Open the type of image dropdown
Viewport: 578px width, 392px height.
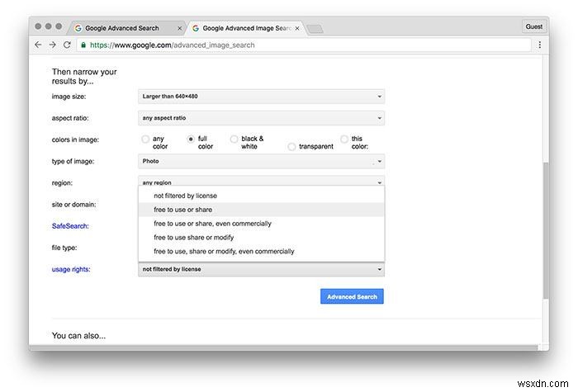point(262,162)
